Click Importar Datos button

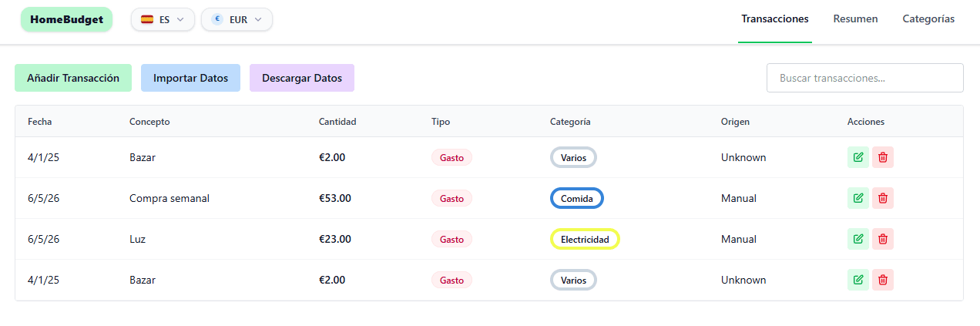click(190, 78)
